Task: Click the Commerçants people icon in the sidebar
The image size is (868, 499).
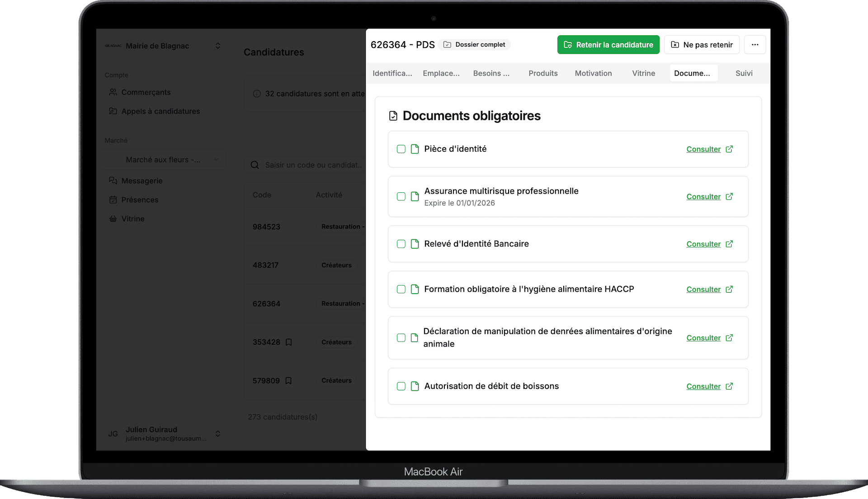Action: coord(113,92)
